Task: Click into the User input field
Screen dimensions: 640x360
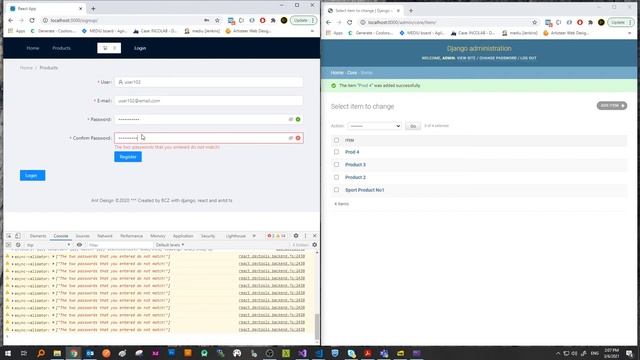Action: (209, 82)
